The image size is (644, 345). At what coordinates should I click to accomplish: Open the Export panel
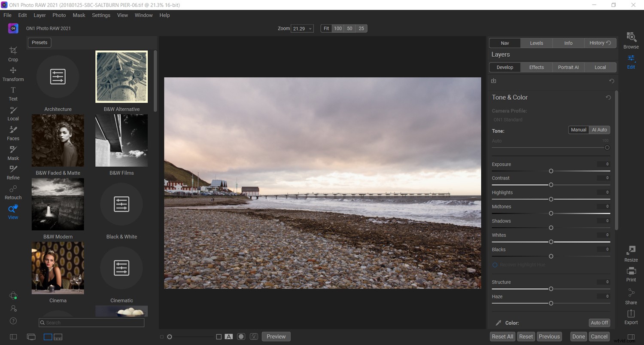point(631,318)
